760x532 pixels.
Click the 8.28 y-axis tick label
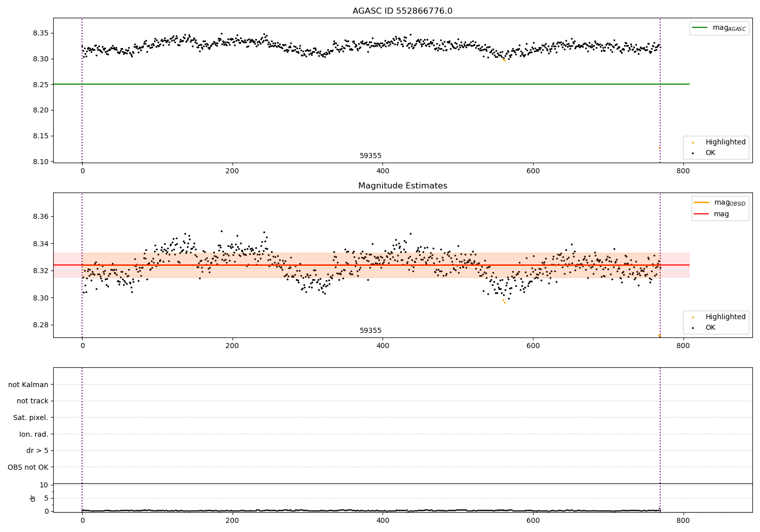tap(40, 325)
